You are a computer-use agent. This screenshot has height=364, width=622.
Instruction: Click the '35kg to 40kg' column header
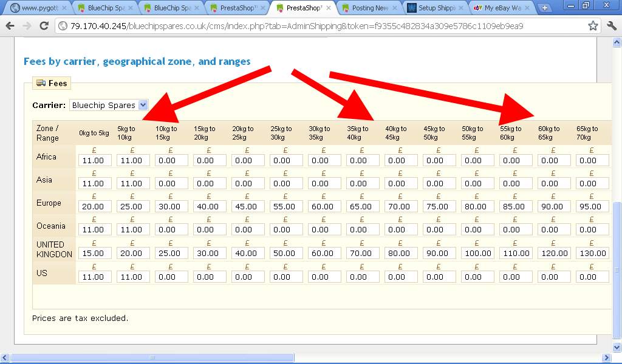tap(357, 133)
